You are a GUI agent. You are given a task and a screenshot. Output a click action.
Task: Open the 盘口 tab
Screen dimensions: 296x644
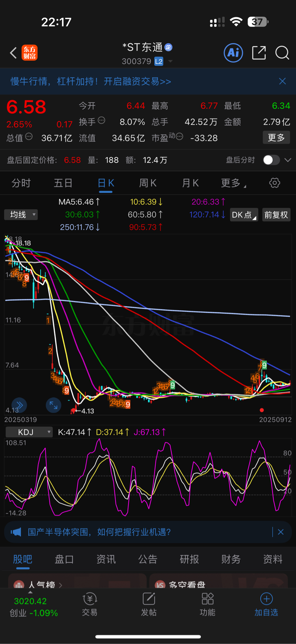[64, 559]
